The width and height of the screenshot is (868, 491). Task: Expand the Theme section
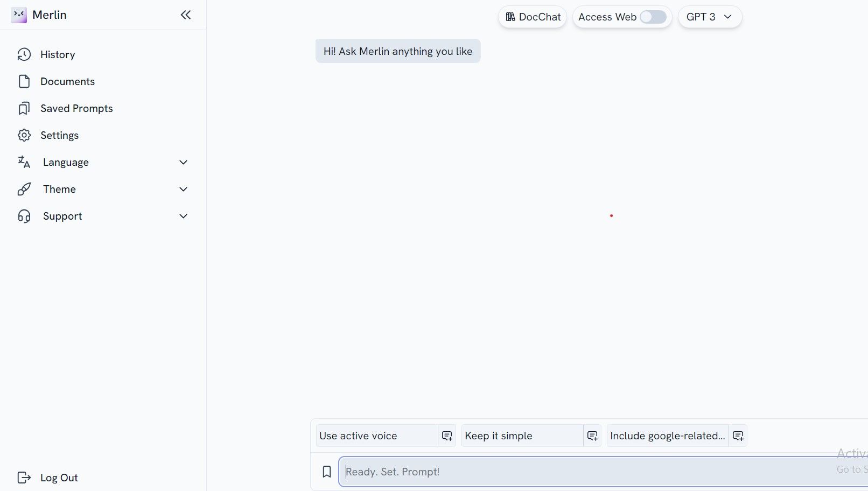pos(183,189)
